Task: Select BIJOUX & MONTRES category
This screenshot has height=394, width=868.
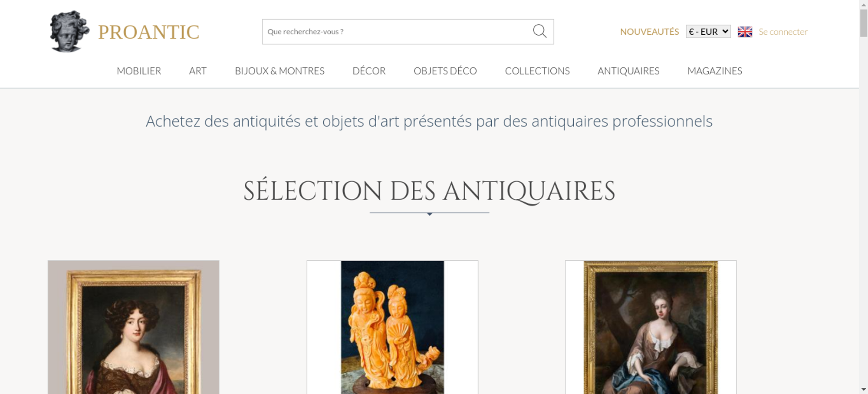Action: [279, 71]
